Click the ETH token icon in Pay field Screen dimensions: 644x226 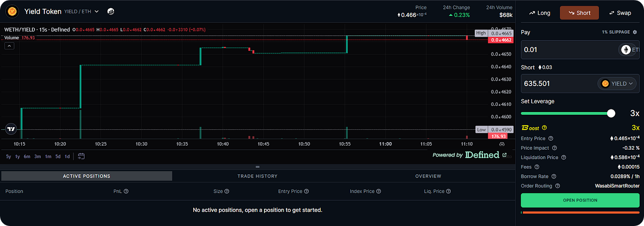coord(625,50)
